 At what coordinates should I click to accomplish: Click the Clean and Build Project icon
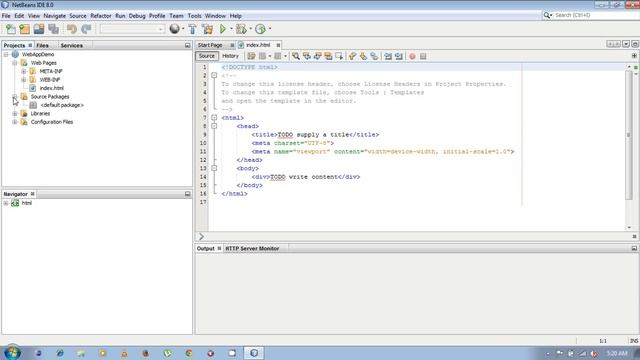[207, 29]
